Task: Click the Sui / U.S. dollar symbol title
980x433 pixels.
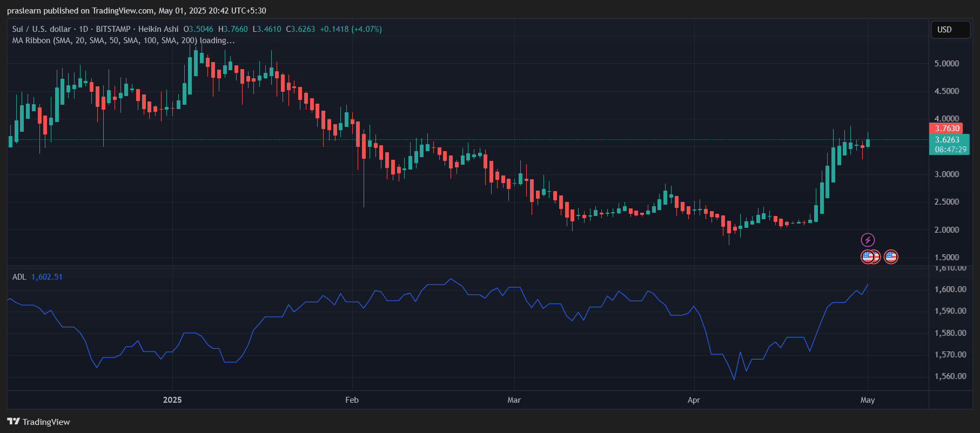Action: 42,29
